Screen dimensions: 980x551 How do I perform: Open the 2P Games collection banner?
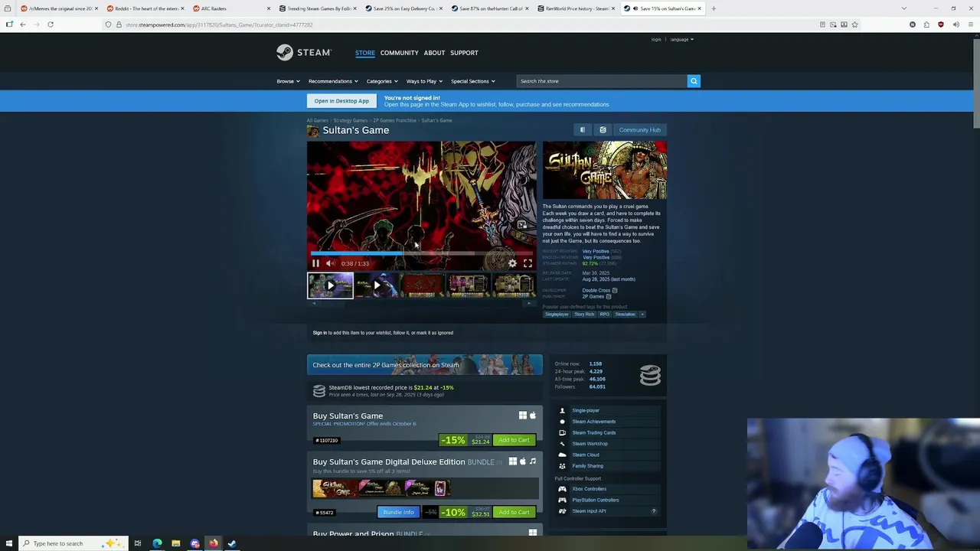[425, 365]
